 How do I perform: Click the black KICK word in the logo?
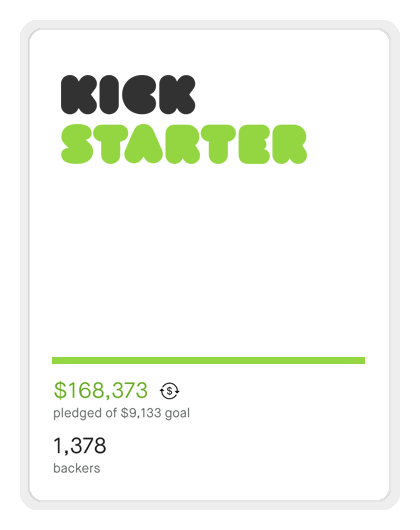128,95
